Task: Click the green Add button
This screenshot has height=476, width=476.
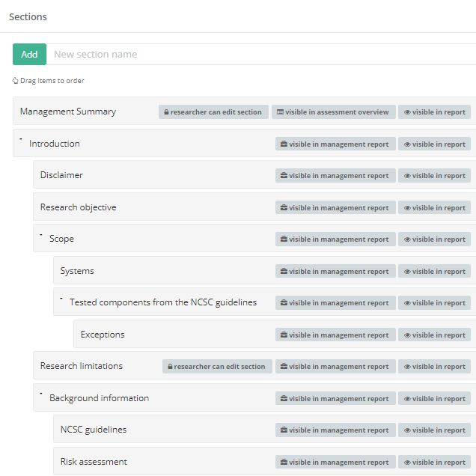Action: [29, 55]
